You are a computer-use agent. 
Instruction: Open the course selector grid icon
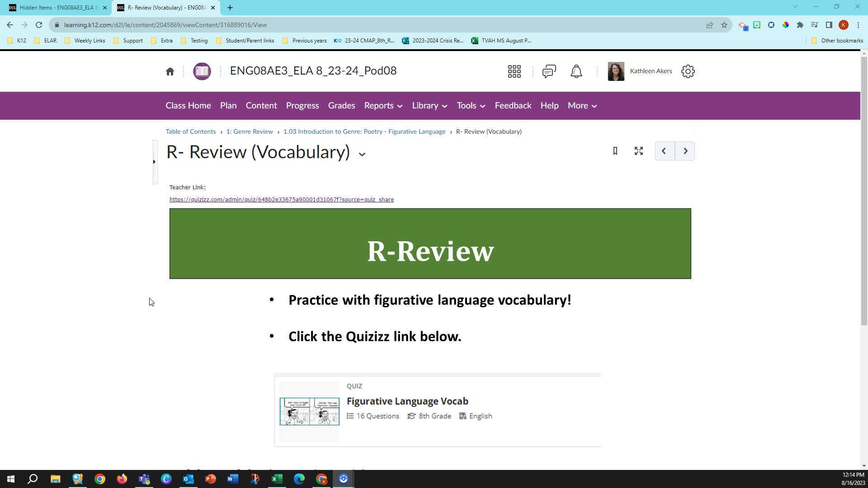[x=514, y=71]
